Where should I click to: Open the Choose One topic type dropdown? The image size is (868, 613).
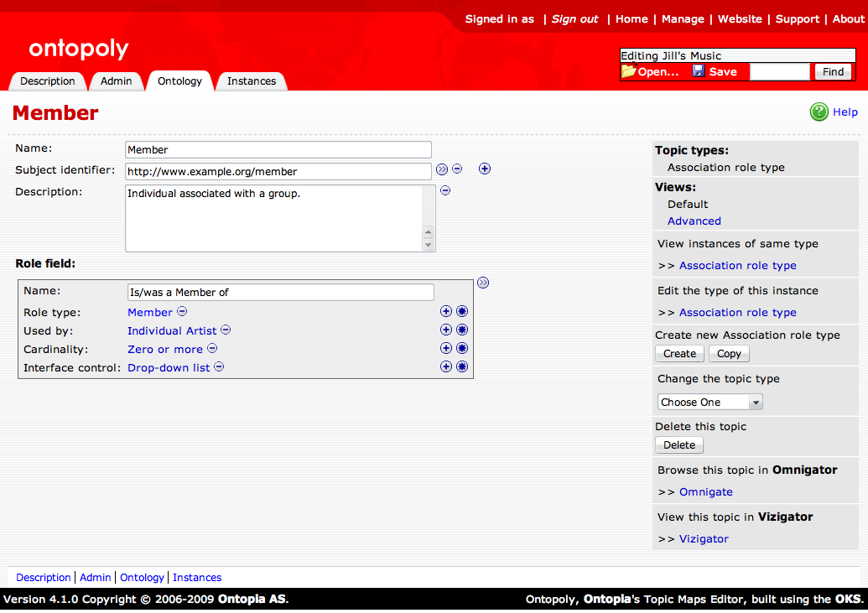709,403
